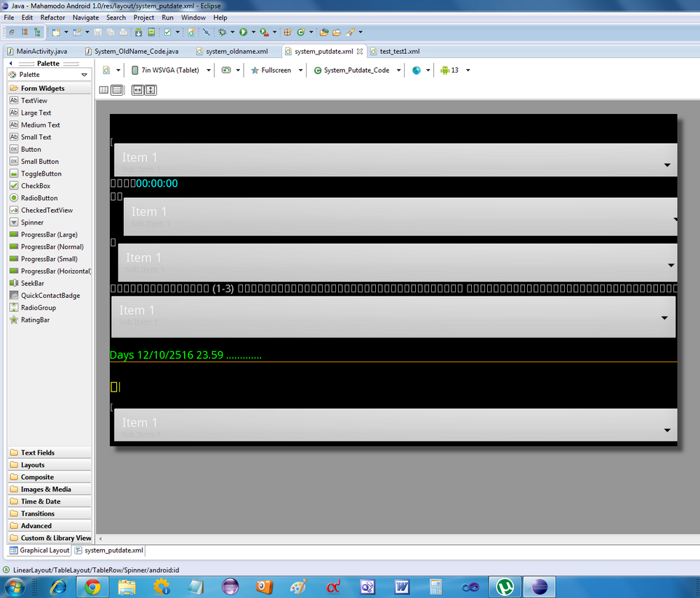The width and height of the screenshot is (700, 598).
Task: Click the screen orientation flip icon
Action: click(226, 70)
